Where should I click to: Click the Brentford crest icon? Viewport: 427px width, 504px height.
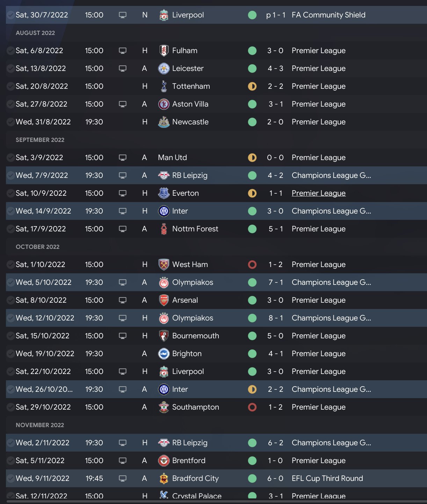[x=164, y=461]
